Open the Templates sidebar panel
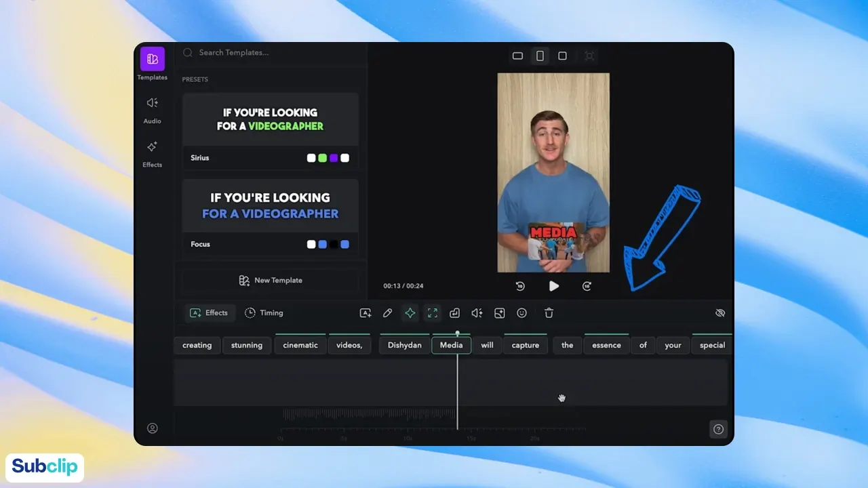This screenshot has width=868, height=488. point(153,64)
